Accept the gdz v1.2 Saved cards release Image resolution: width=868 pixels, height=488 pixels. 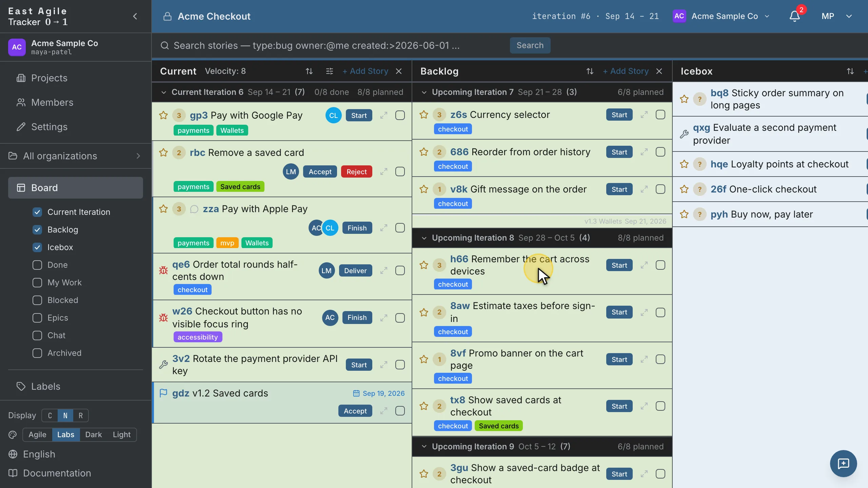(355, 411)
